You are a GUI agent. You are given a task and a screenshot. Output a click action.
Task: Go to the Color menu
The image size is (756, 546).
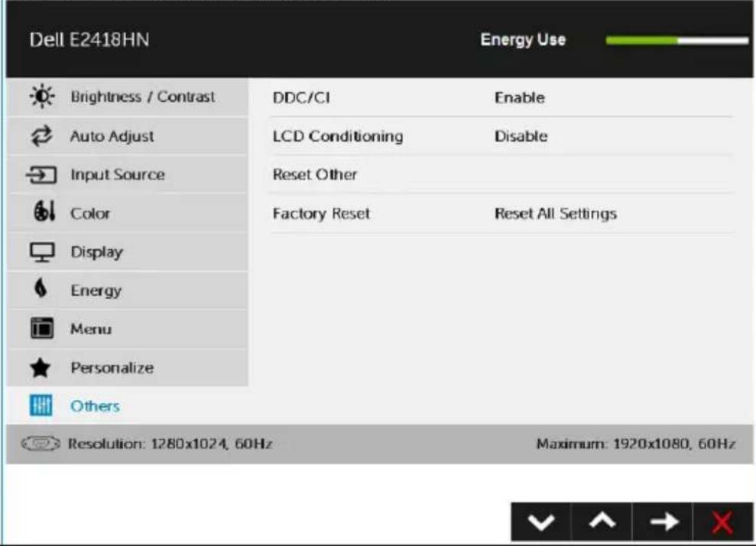tap(128, 213)
